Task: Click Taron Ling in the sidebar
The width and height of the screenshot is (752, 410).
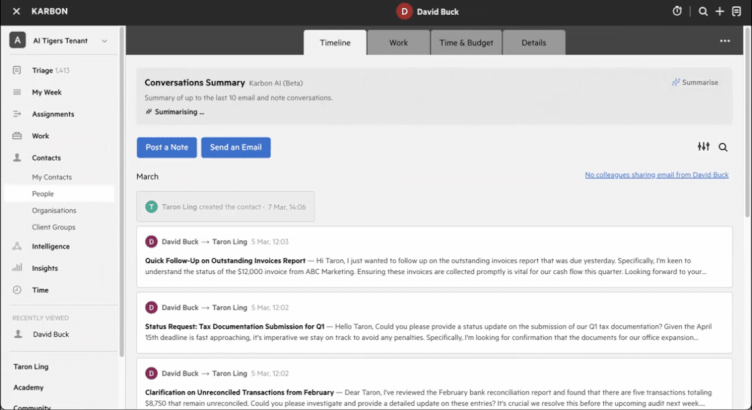Action: click(x=31, y=366)
